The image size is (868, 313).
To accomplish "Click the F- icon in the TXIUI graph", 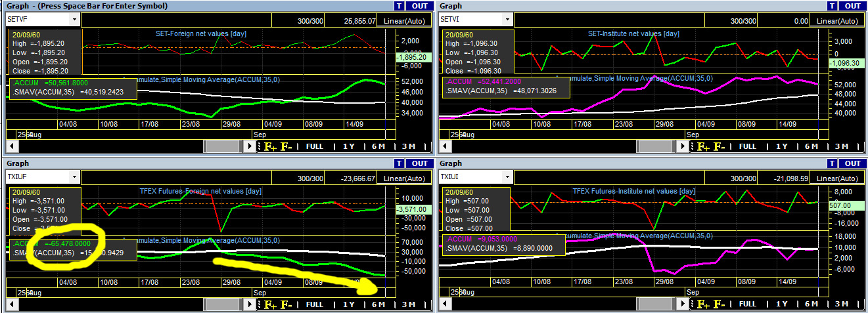I will [720, 304].
